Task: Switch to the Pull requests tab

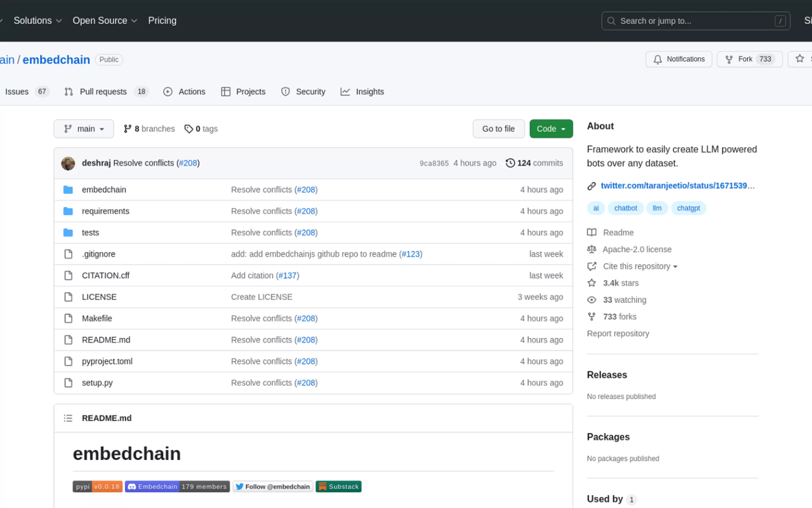Action: point(103,92)
